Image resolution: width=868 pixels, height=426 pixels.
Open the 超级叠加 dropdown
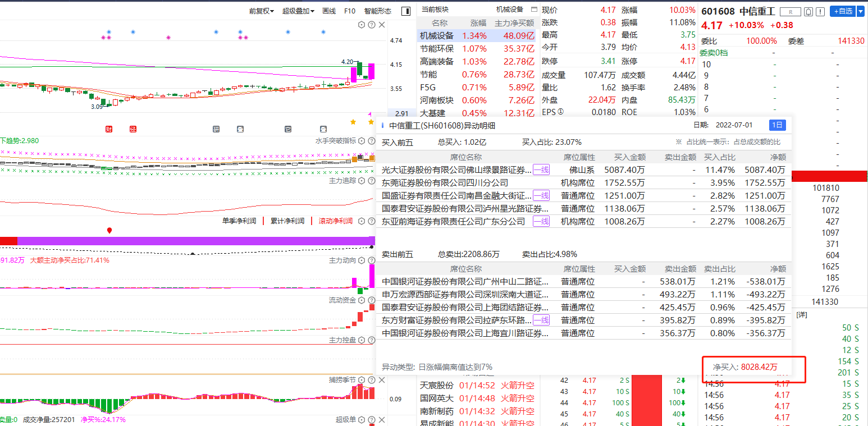coord(298,11)
